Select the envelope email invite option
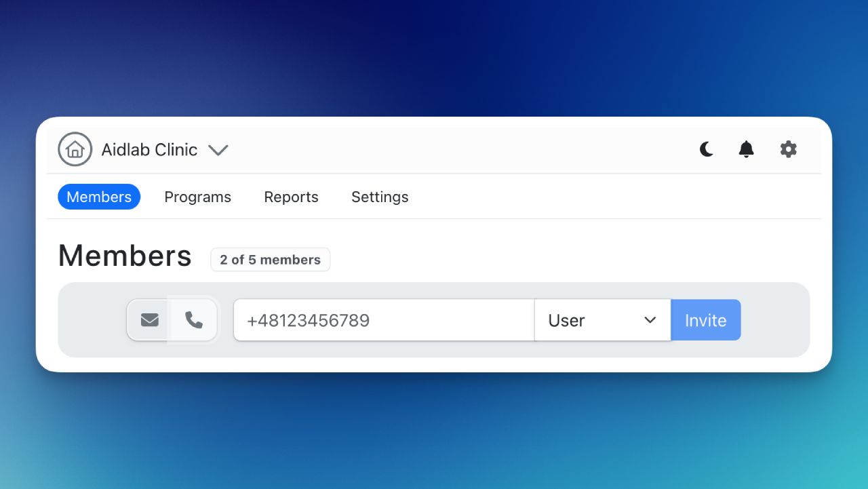 (x=150, y=320)
